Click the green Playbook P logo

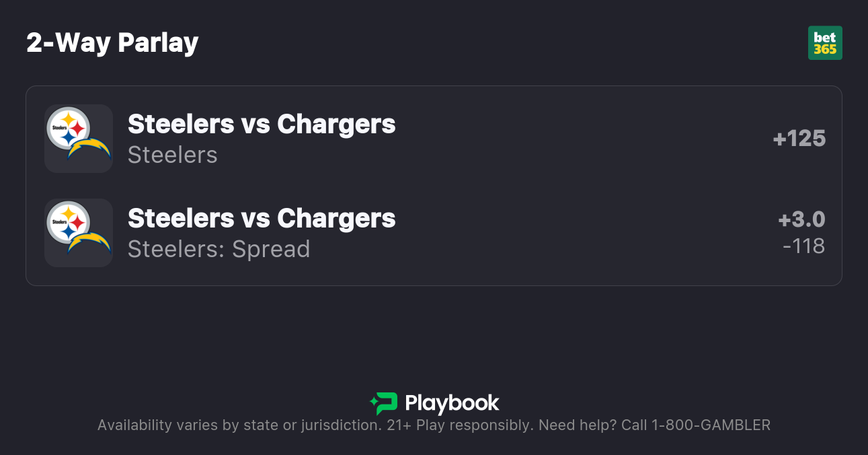387,404
